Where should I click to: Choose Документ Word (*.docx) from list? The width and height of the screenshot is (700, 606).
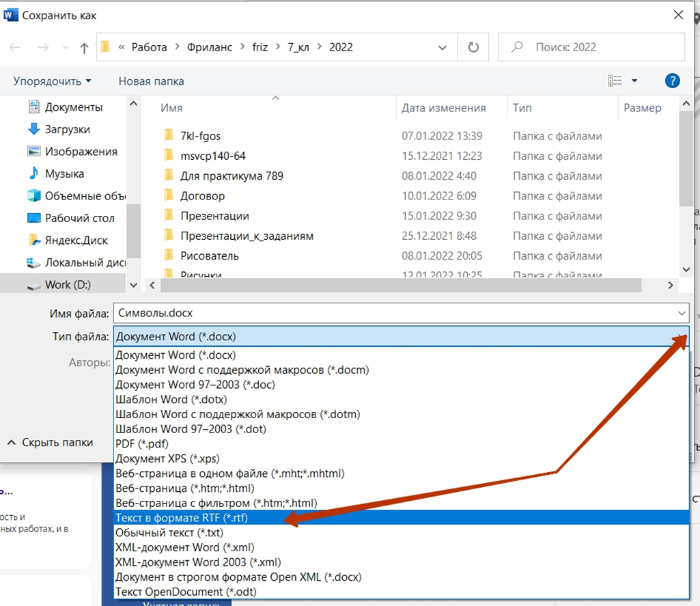pos(401,355)
